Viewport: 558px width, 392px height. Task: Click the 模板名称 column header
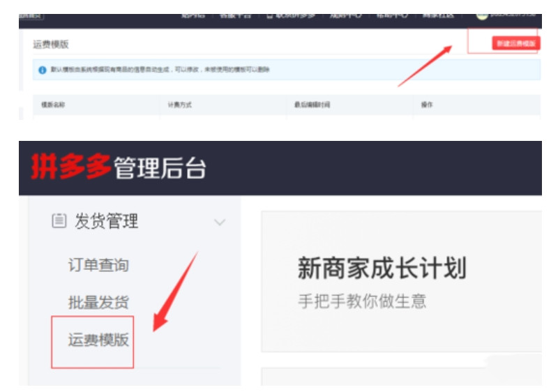click(x=53, y=105)
